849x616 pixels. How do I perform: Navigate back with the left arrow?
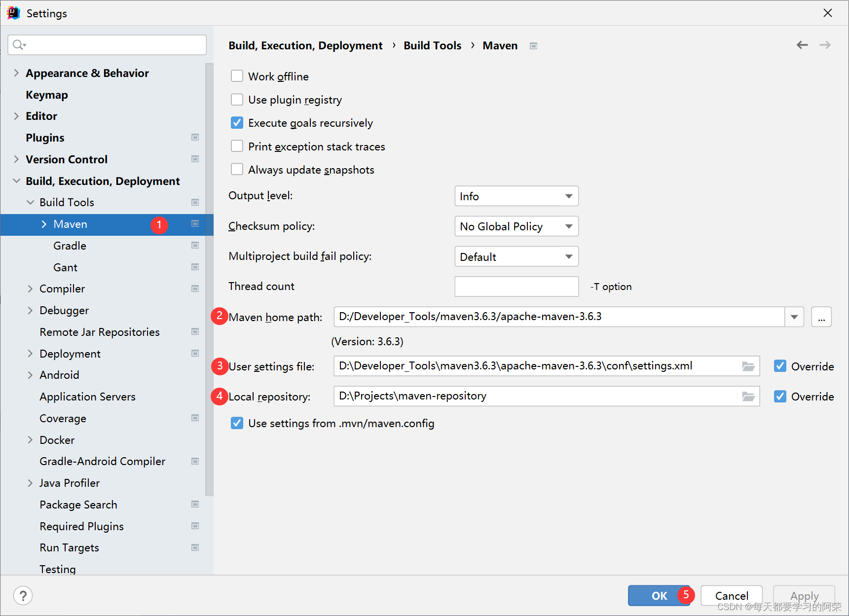click(x=802, y=45)
